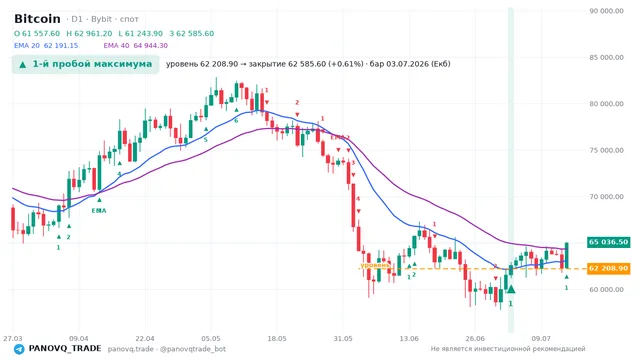
Task: Click the 26.06 date axis label
Action: pos(475,339)
